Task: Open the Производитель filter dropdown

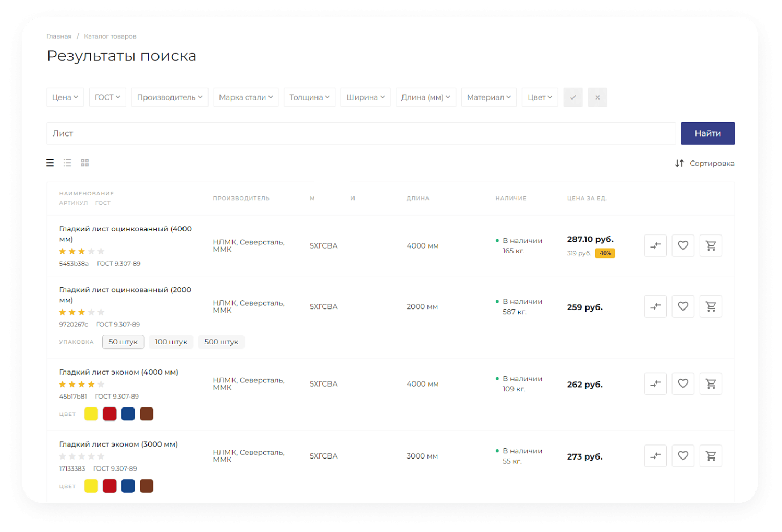Action: [x=169, y=97]
